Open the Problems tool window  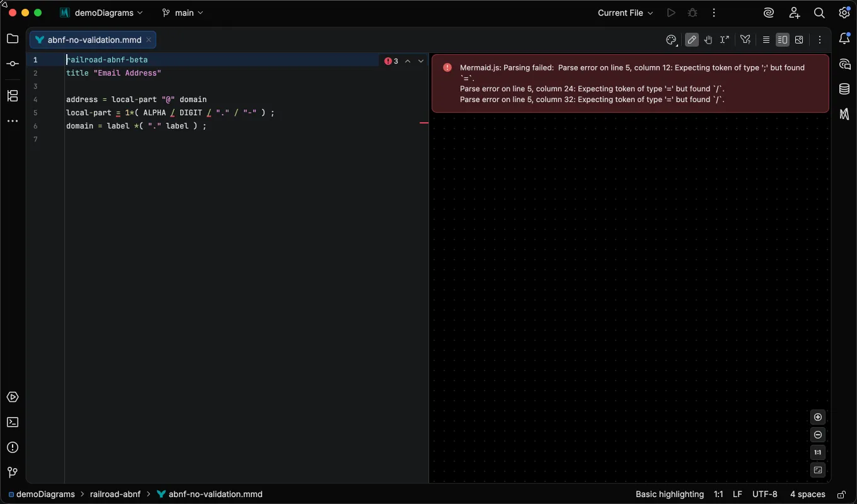13,447
